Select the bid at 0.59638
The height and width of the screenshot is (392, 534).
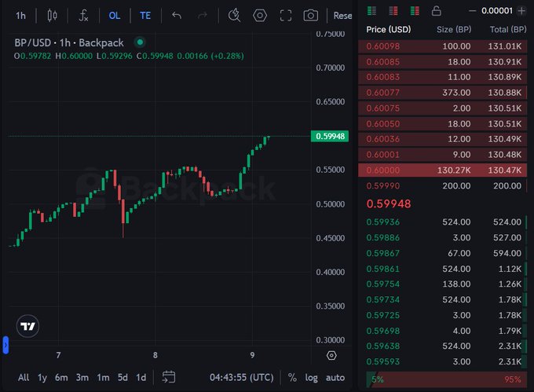(443, 346)
